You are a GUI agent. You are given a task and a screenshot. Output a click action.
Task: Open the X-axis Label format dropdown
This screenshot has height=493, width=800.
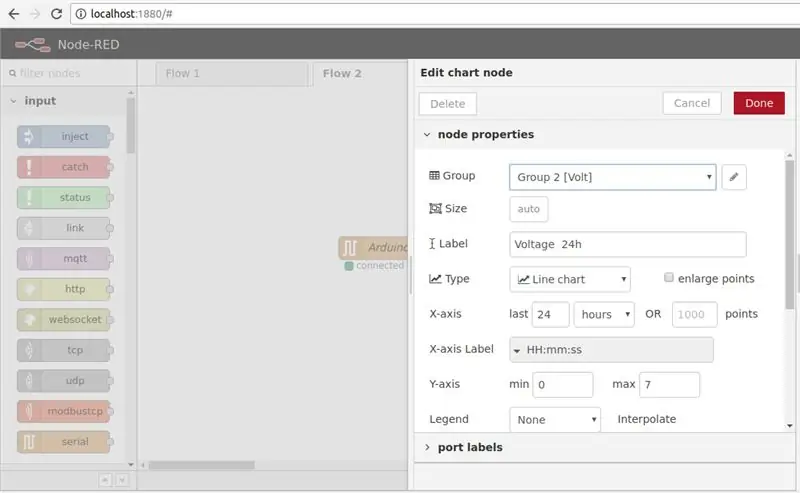click(x=611, y=350)
